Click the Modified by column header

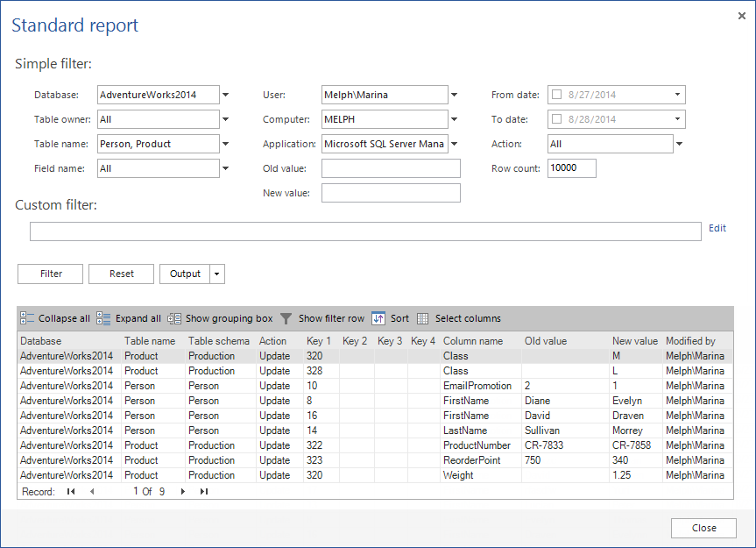[x=697, y=341]
